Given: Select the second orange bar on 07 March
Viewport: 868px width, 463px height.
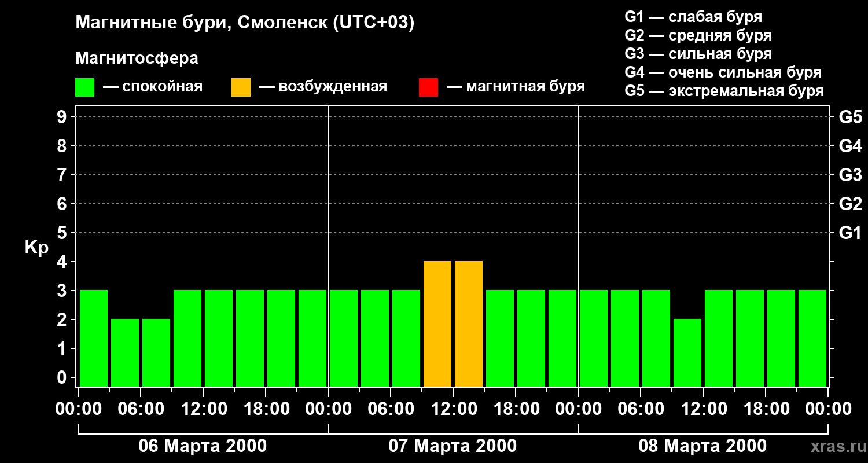Looking at the screenshot, I should 469,324.
